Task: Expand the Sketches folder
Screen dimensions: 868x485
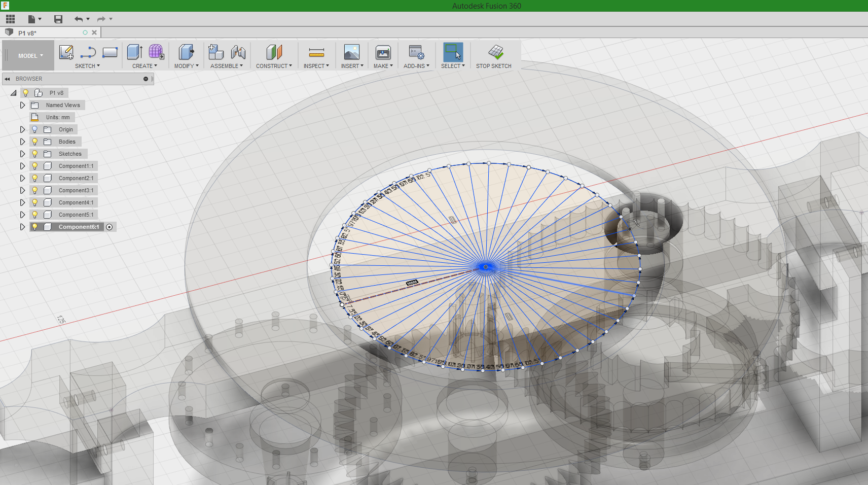Action: pos(22,154)
